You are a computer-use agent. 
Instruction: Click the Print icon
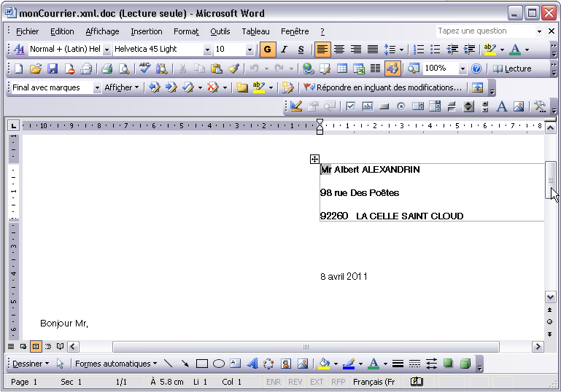click(107, 68)
